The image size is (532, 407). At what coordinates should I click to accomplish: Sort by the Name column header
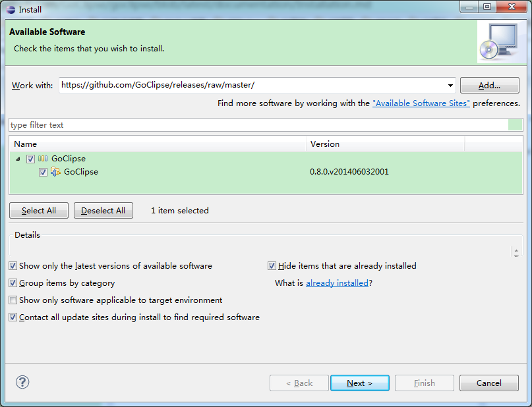pos(158,144)
